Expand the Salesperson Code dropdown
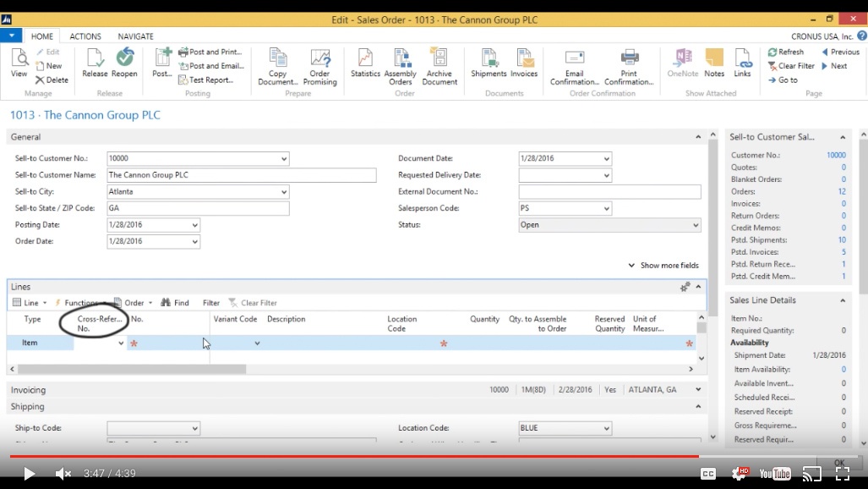868x489 pixels. (606, 209)
